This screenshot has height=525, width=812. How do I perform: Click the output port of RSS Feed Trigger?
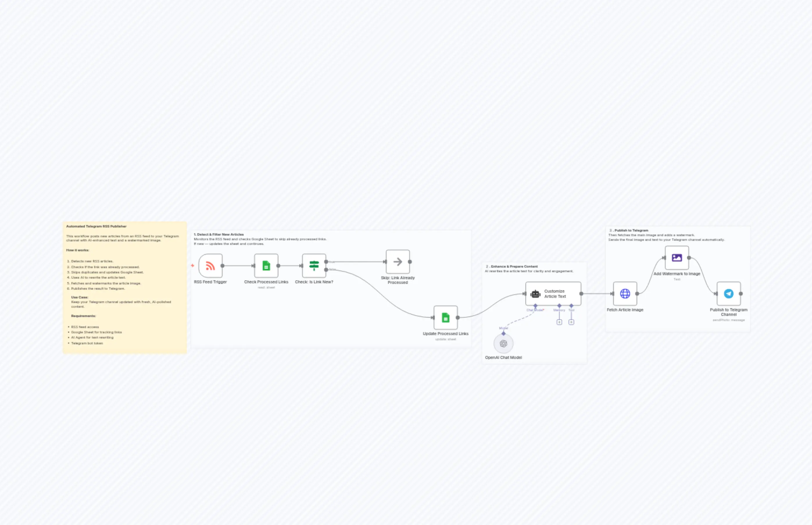[223, 266]
